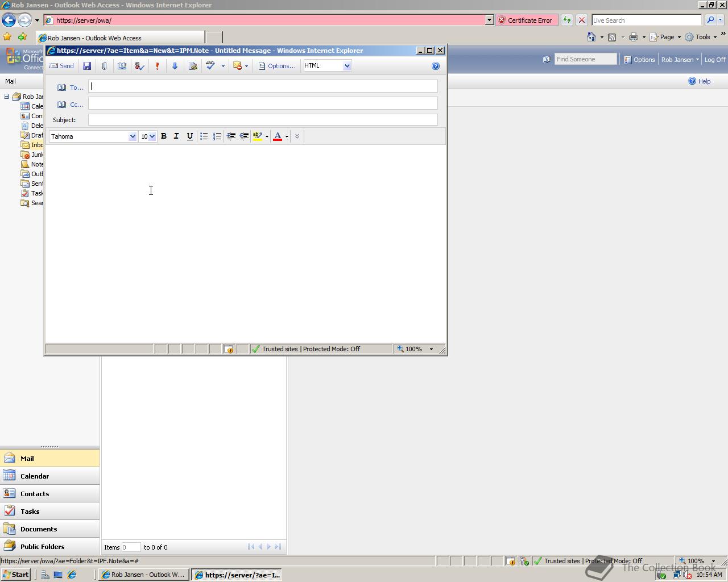Click the Live Search box
The width and height of the screenshot is (728, 582).
[647, 20]
